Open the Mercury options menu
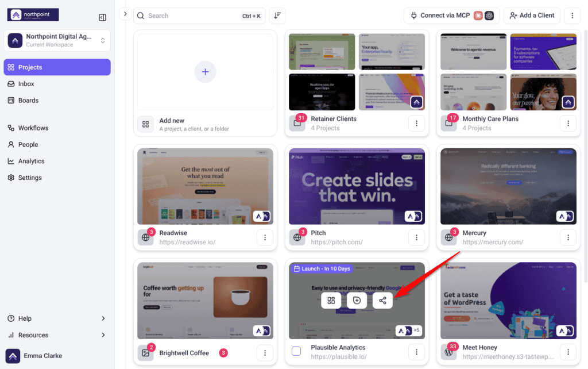588x369 pixels. (568, 237)
